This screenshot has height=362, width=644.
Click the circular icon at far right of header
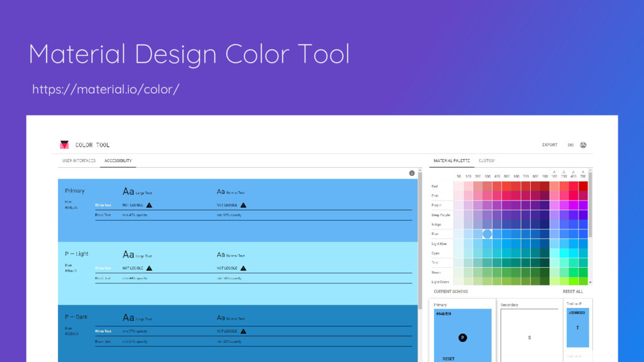coord(583,145)
